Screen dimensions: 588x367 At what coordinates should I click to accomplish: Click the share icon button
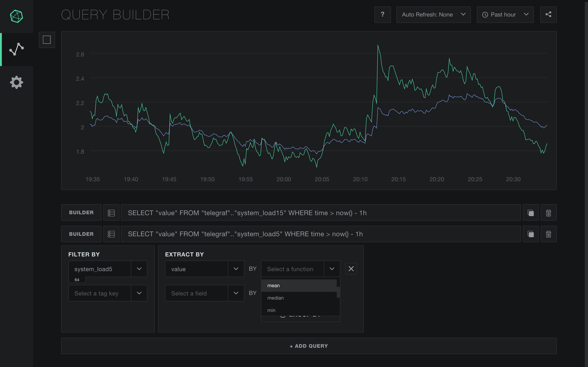click(548, 14)
